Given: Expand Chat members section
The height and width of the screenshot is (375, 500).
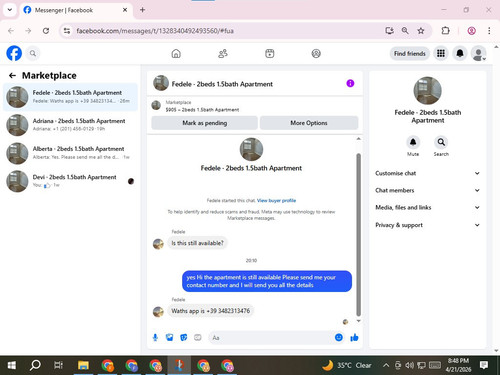Looking at the screenshot, I should [x=428, y=190].
